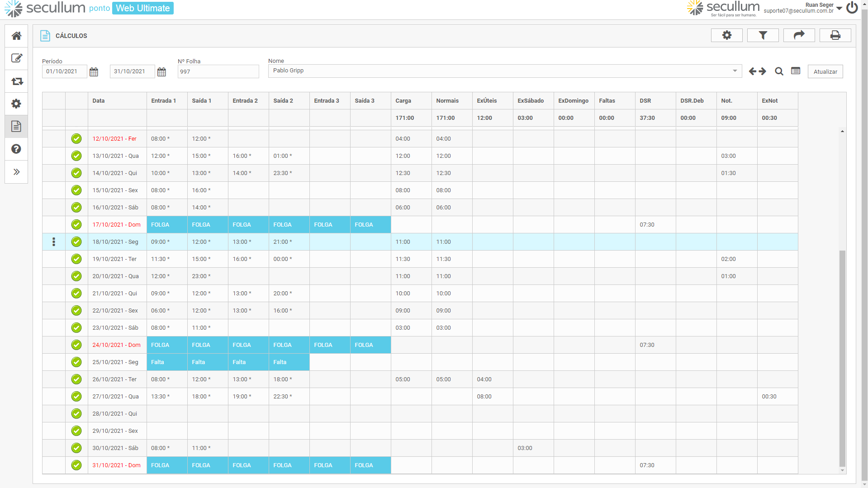
Task: Click the Atualizar button
Action: point(825,71)
